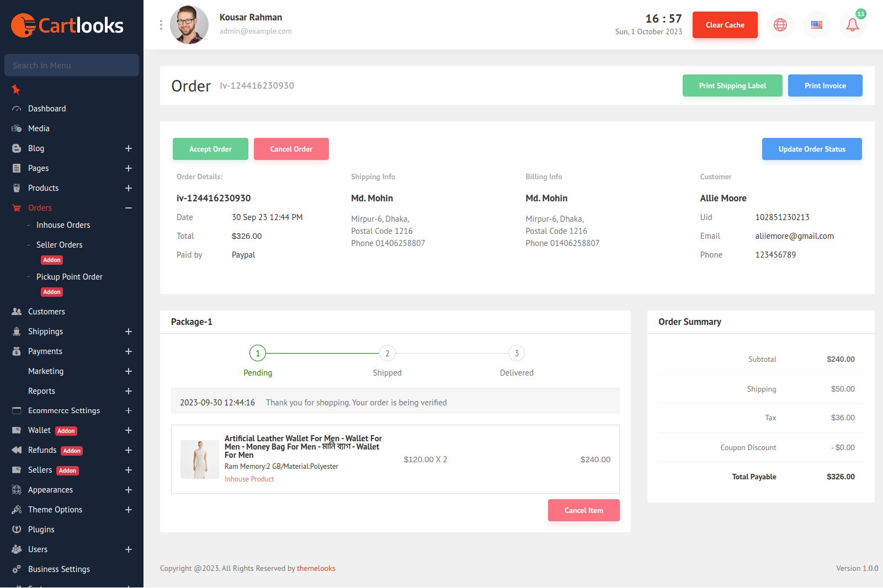This screenshot has width=883, height=588.
Task: Click the notification bell icon
Action: click(852, 25)
